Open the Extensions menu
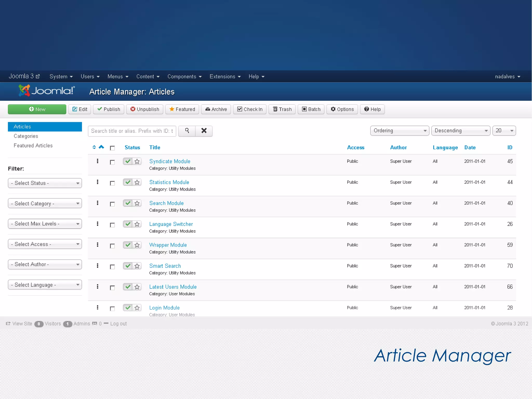The height and width of the screenshot is (399, 532). pos(225,76)
